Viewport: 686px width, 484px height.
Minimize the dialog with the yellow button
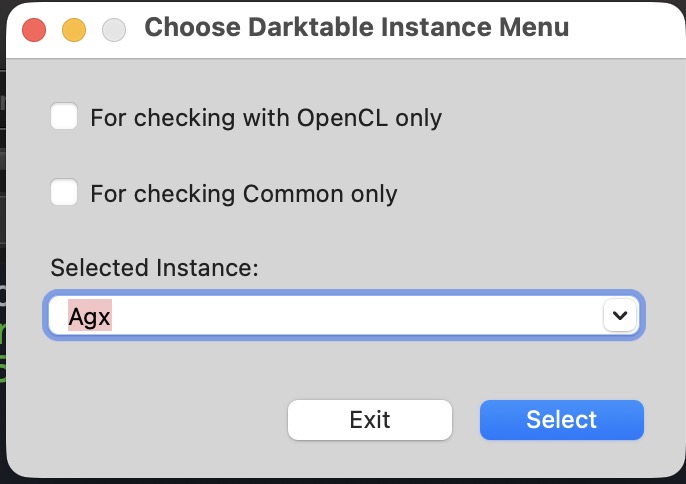click(74, 30)
